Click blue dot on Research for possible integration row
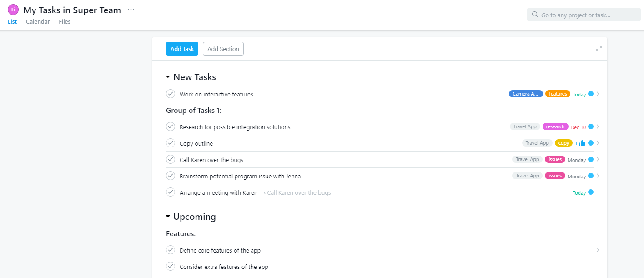The width and height of the screenshot is (644, 278). [x=591, y=126]
